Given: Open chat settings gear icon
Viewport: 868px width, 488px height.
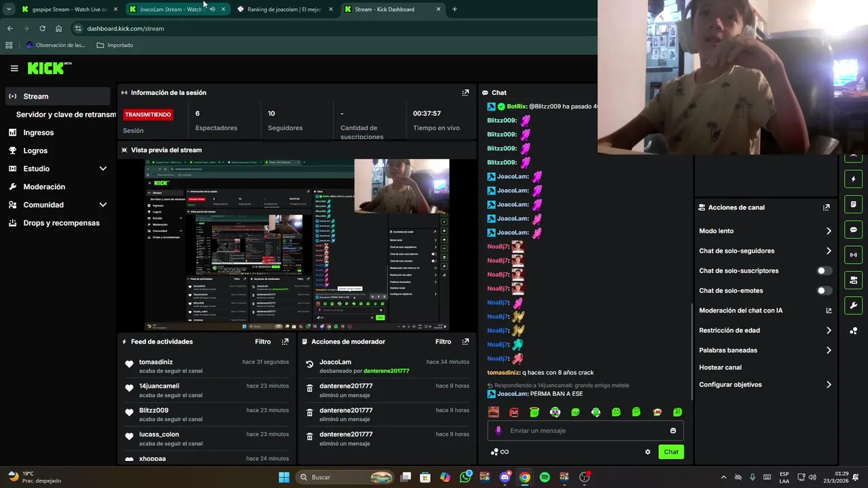Looking at the screenshot, I should 648,452.
